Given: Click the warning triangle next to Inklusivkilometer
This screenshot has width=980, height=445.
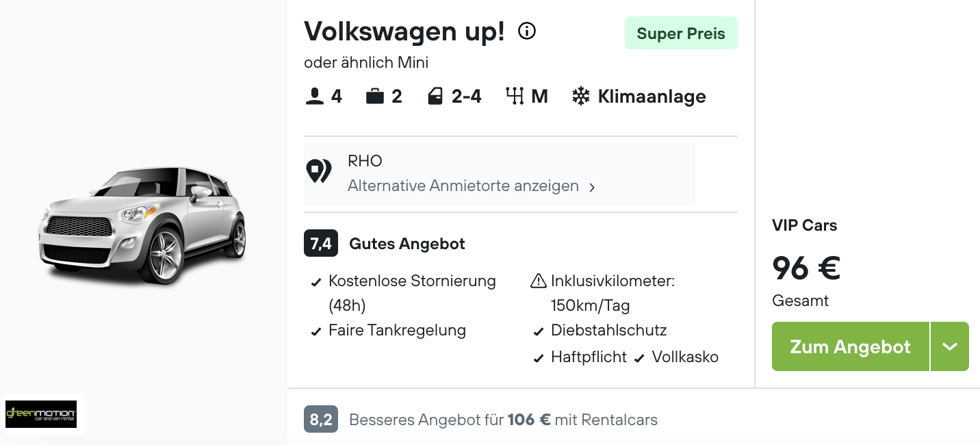Looking at the screenshot, I should [x=539, y=281].
